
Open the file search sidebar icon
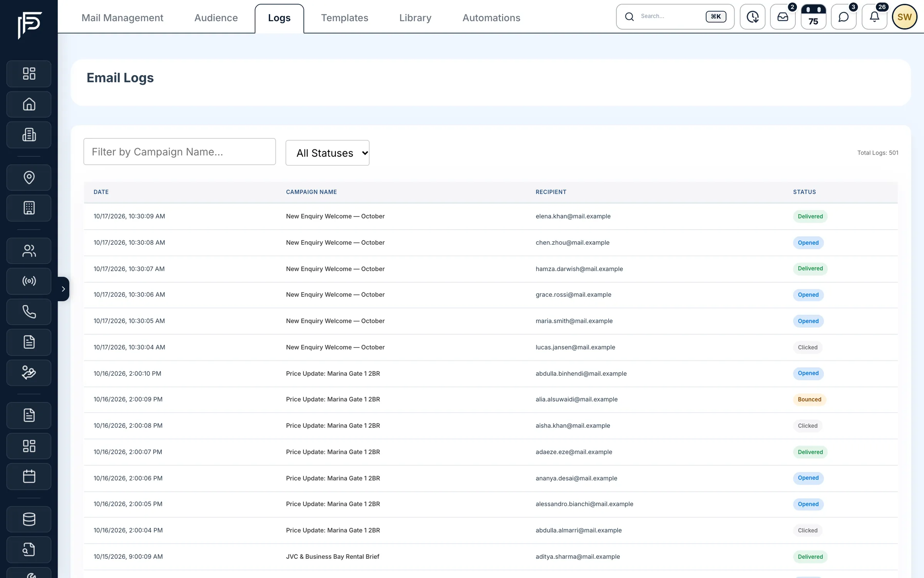[x=29, y=549]
